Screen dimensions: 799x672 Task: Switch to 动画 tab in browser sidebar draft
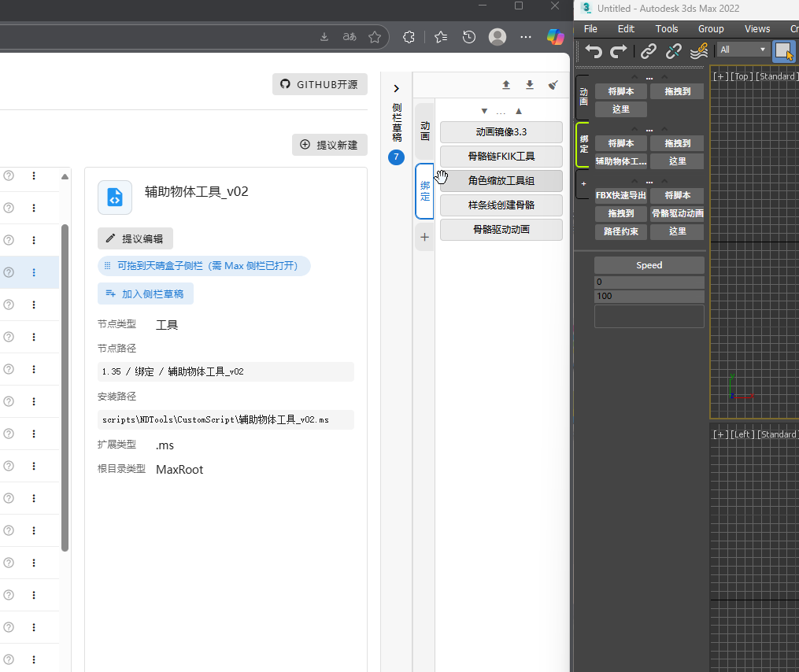pos(425,131)
